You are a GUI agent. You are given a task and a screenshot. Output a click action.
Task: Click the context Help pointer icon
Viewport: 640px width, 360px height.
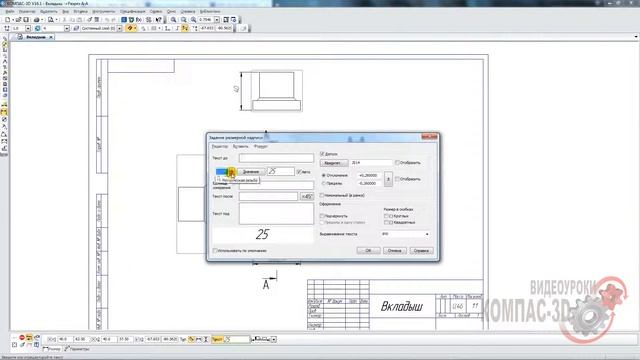point(158,20)
